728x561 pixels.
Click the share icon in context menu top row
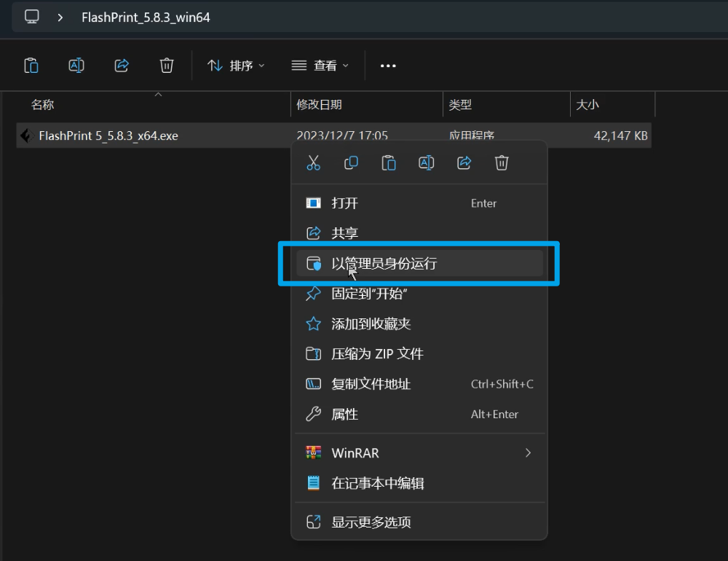coord(464,163)
